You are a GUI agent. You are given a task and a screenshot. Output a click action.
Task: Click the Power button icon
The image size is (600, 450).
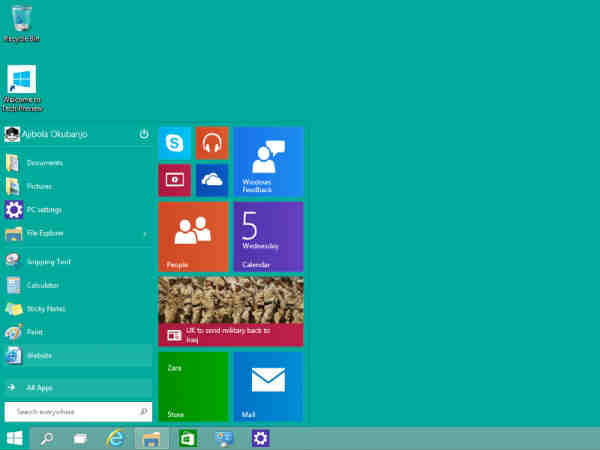coord(144,133)
